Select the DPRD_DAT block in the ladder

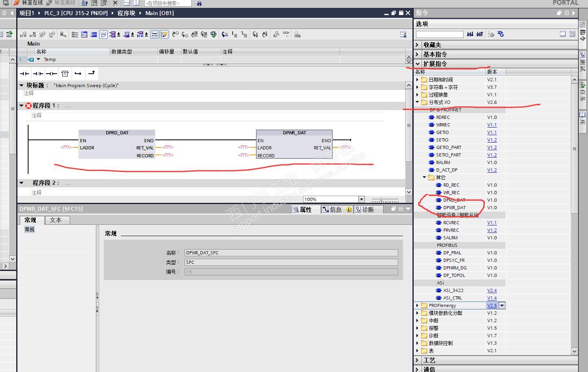tap(117, 144)
